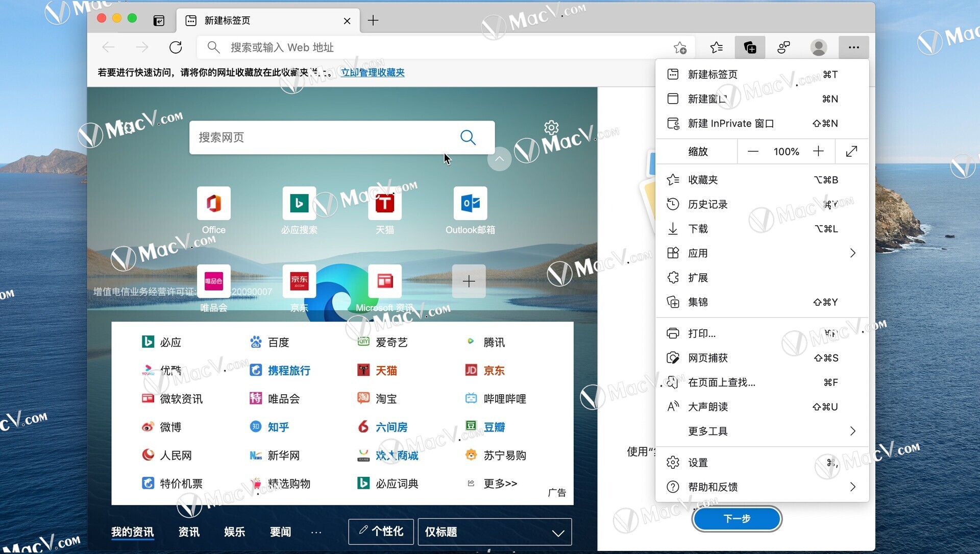This screenshot has width=980, height=554.
Task: Click 立即管理收藏夹 link
Action: pyautogui.click(x=373, y=73)
